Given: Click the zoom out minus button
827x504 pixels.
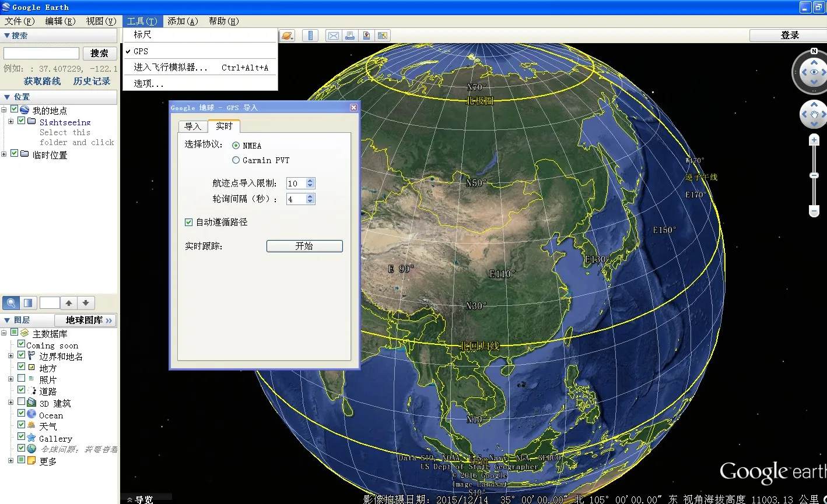Looking at the screenshot, I should pyautogui.click(x=814, y=210).
